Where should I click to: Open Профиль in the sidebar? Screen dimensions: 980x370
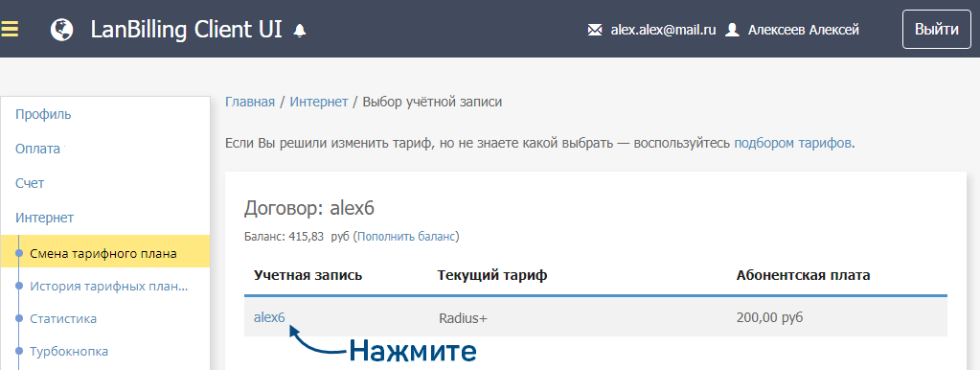tap(43, 114)
